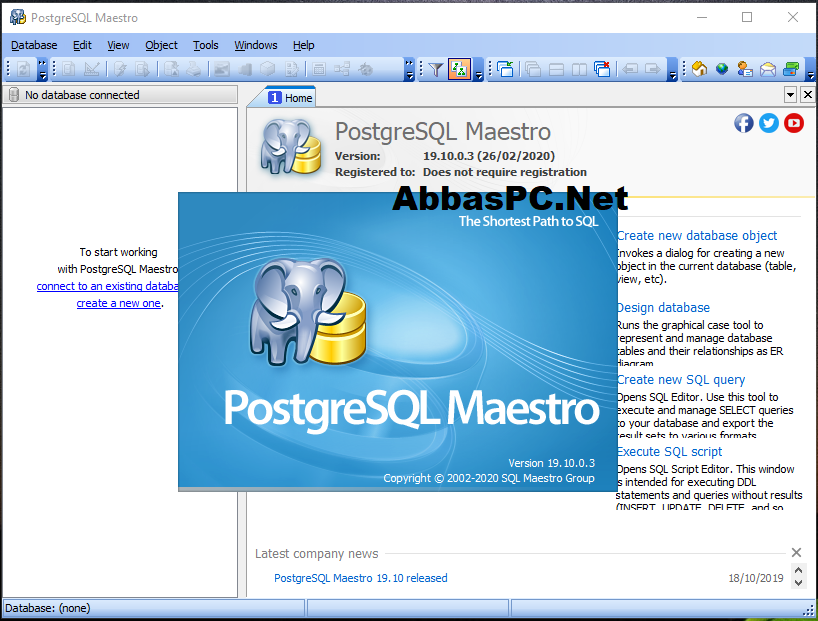Click the news list up arrow
Viewport: 818px width, 621px height.
pos(798,569)
